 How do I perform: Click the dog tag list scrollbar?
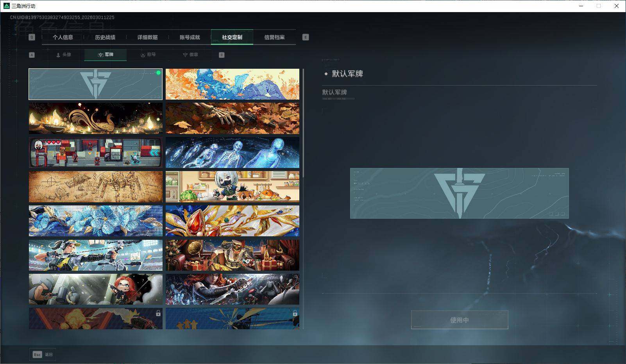point(303,123)
